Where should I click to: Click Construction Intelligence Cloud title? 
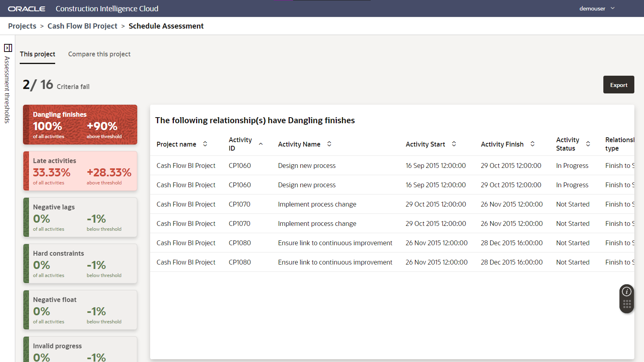coord(107,8)
